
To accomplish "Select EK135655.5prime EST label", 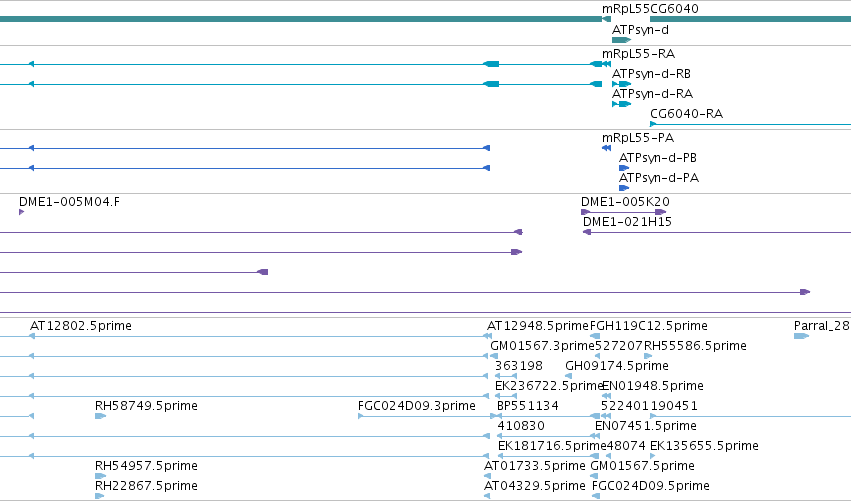I will coord(704,446).
